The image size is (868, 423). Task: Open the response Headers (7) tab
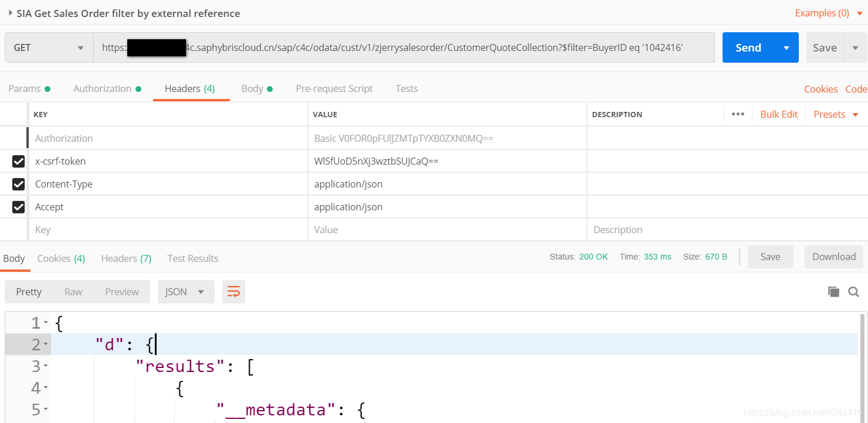pos(126,258)
